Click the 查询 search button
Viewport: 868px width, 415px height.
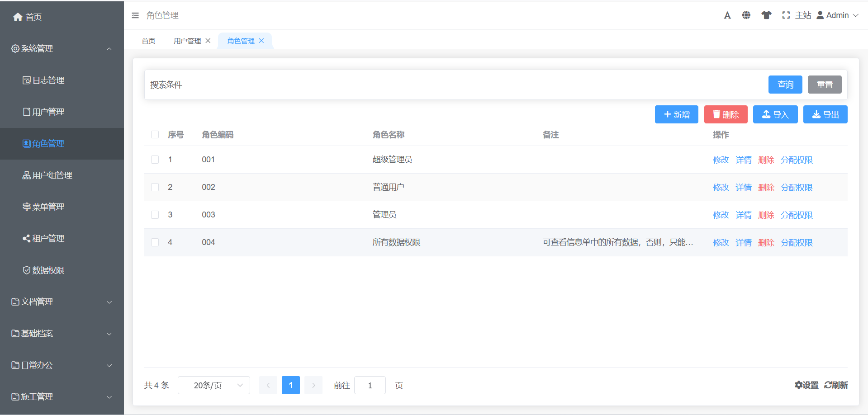[785, 85]
